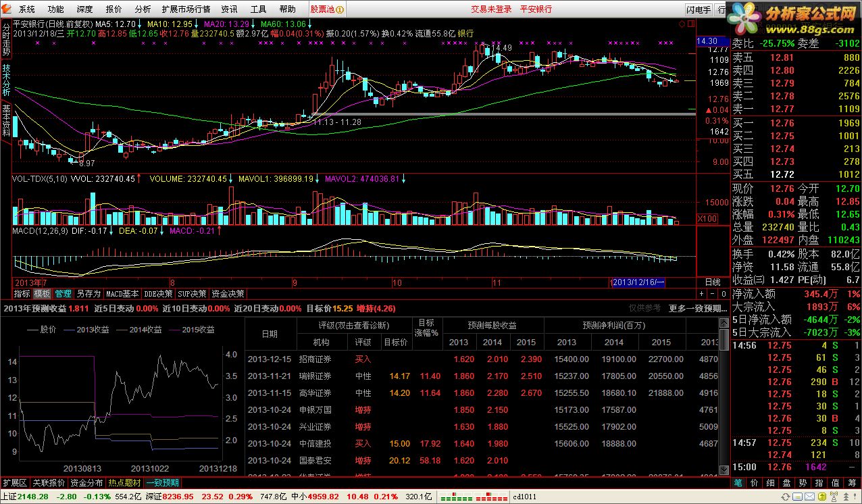Open the 管理 template management option
862x504 pixels.
(63, 294)
